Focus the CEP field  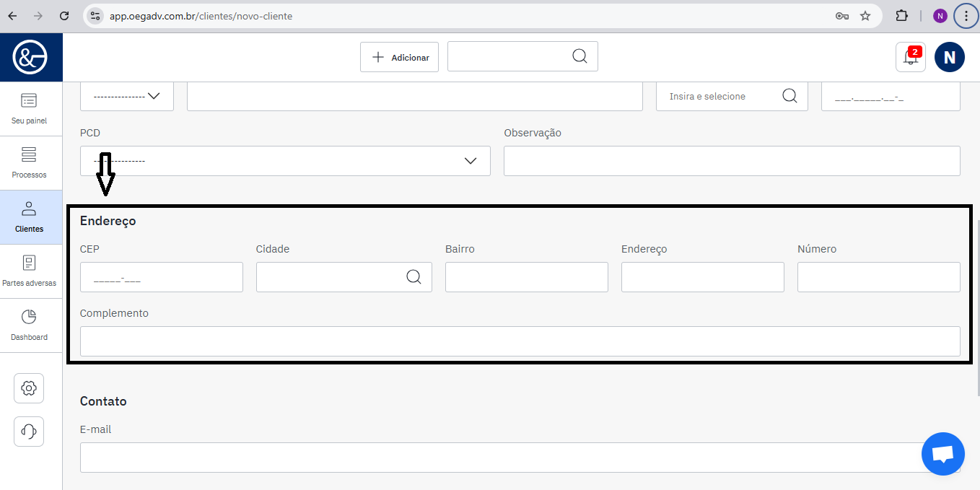(162, 277)
